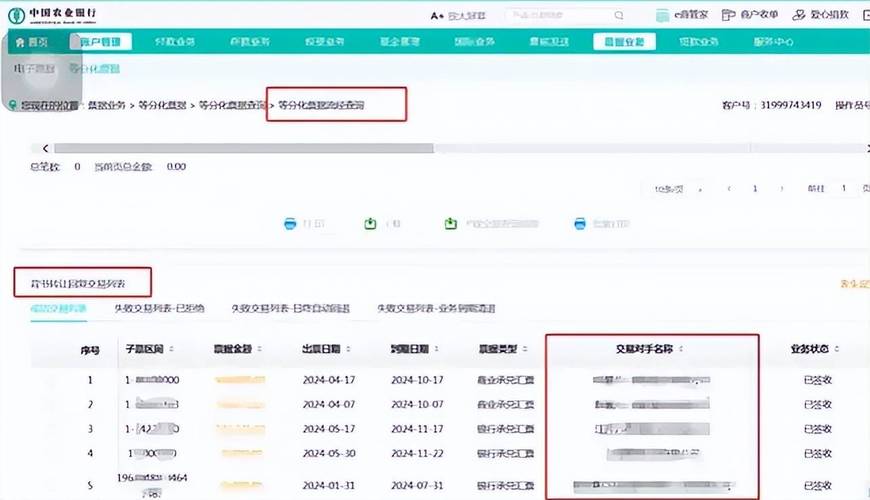Image resolution: width=870 pixels, height=500 pixels.
Task: Click issue date 2024-05-17
Action: (x=329, y=429)
